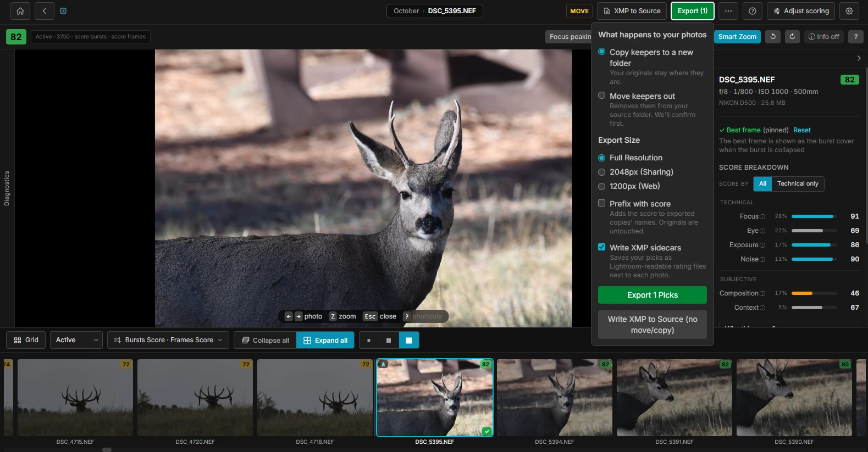This screenshot has width=868, height=452.
Task: Open the settings gear icon
Action: 849,11
